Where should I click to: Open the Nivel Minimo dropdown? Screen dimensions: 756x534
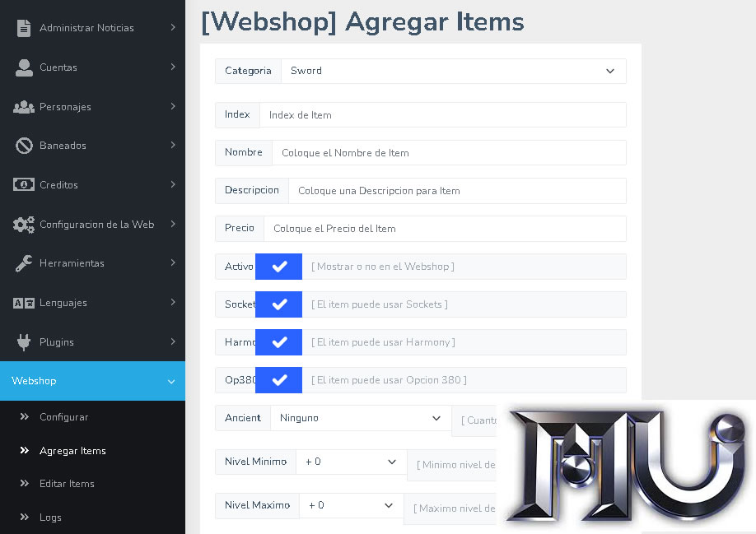[x=351, y=462]
